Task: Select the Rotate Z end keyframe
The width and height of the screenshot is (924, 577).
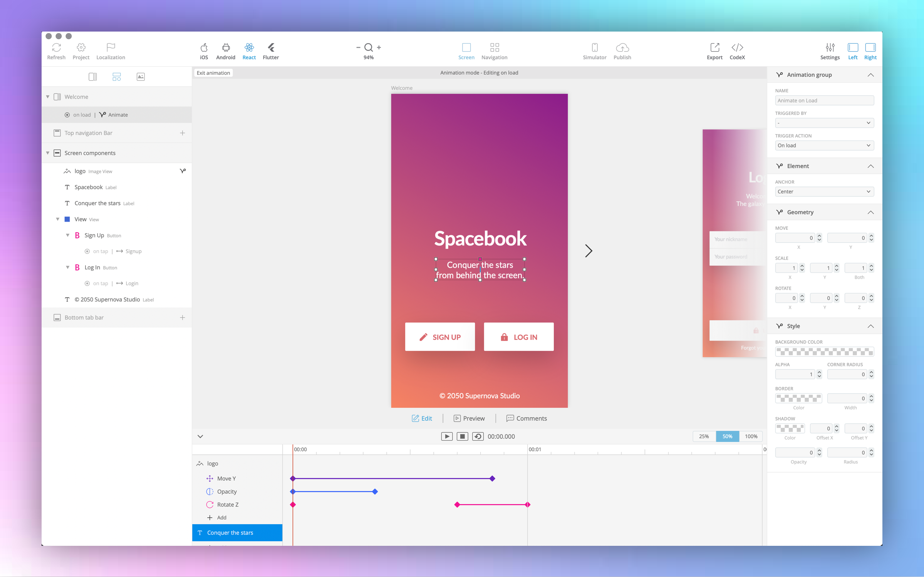Action: pos(528,505)
